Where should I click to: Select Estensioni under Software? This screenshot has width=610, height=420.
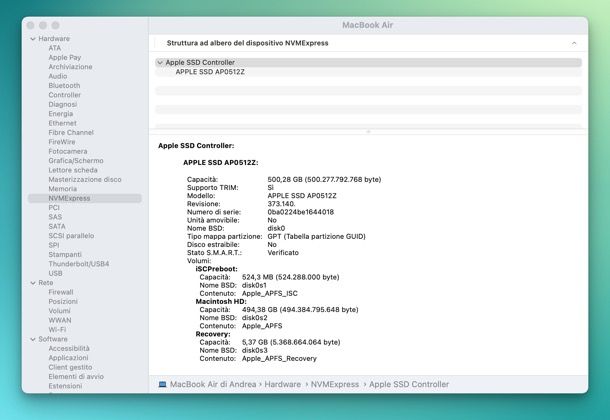[65, 386]
